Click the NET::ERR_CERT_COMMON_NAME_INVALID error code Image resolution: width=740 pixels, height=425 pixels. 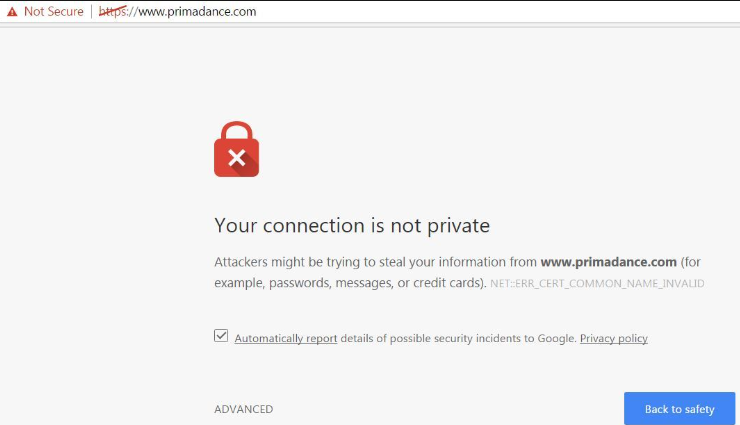[597, 284]
